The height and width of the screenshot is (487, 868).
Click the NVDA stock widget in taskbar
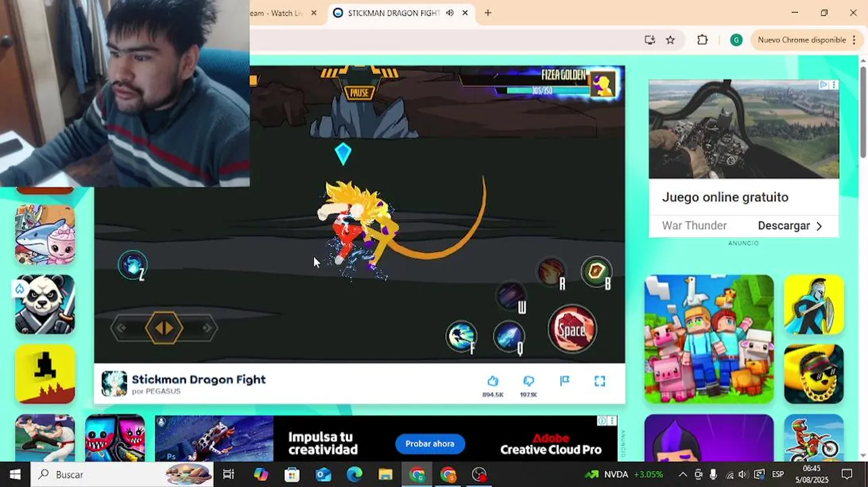[623, 474]
